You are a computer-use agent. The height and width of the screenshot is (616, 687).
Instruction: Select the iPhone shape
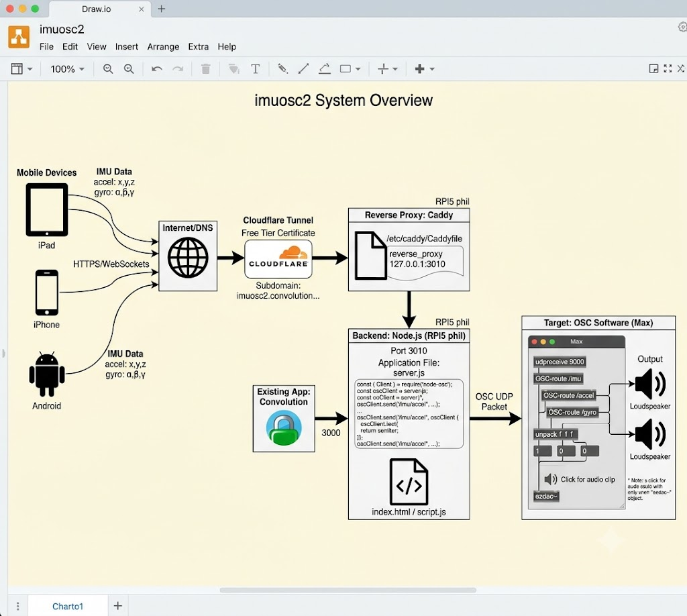coord(47,292)
